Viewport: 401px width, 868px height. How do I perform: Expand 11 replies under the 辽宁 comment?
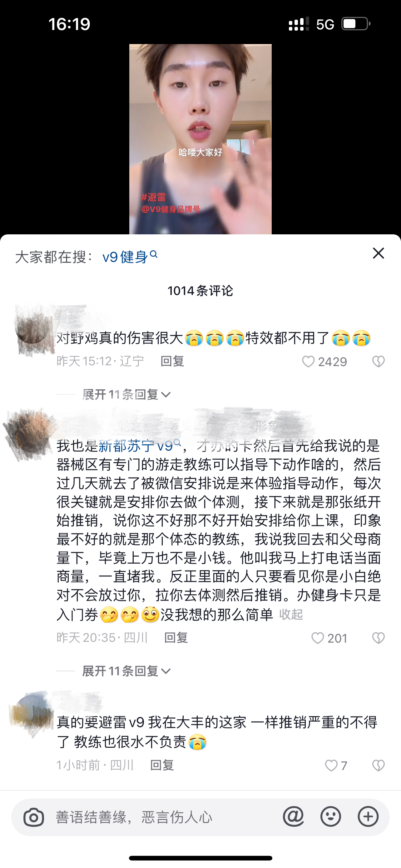point(126,394)
